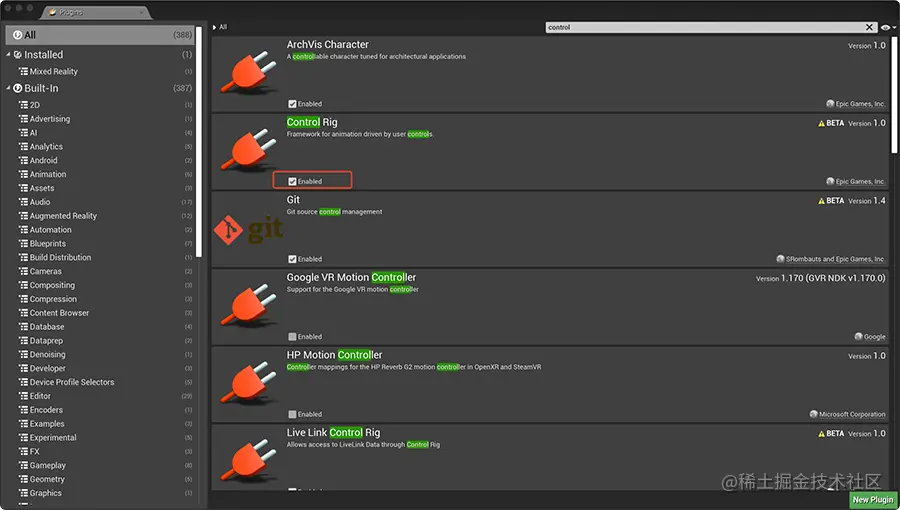Click the Installed category icon

tap(18, 54)
